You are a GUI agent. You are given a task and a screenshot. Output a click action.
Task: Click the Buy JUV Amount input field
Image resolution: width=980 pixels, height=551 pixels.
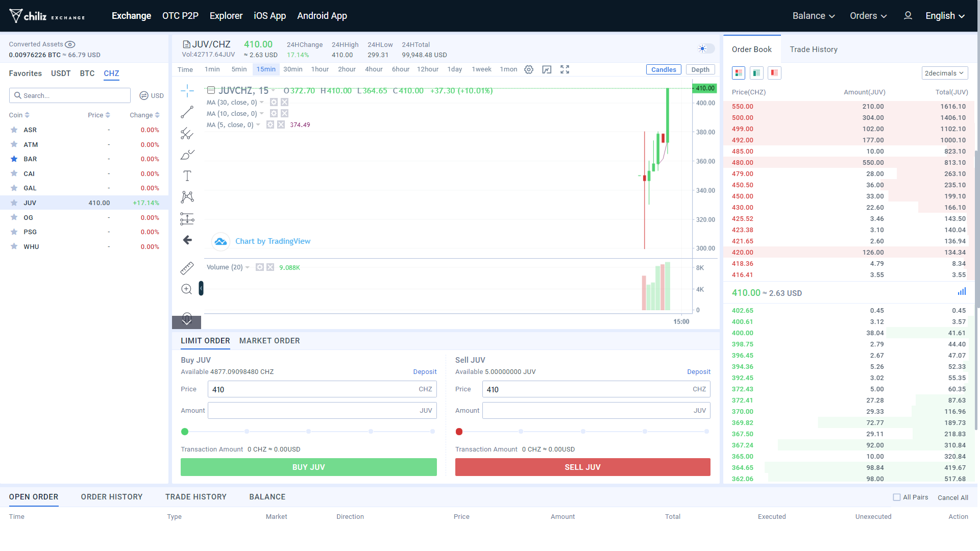tap(322, 411)
